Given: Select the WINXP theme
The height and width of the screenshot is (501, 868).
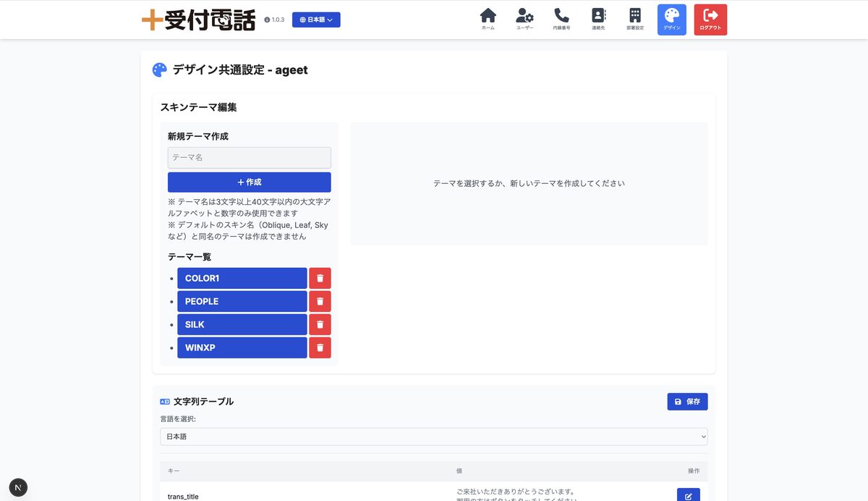Looking at the screenshot, I should pyautogui.click(x=242, y=348).
